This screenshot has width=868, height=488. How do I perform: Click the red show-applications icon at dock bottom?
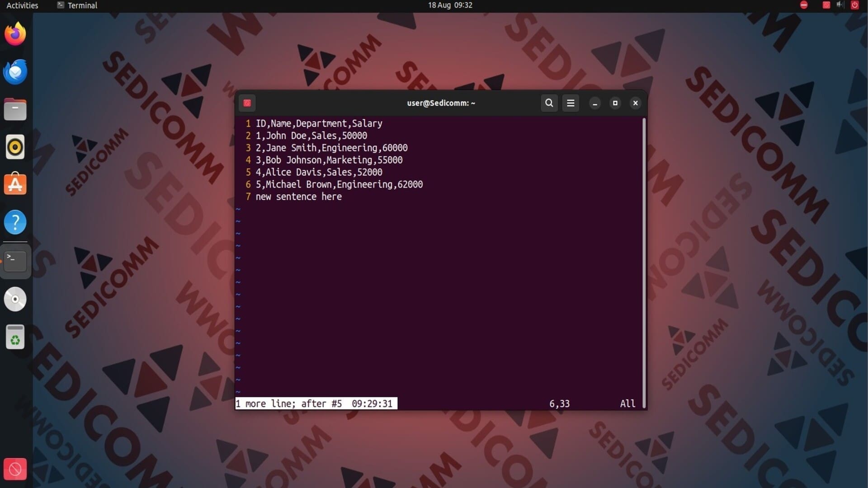click(15, 469)
